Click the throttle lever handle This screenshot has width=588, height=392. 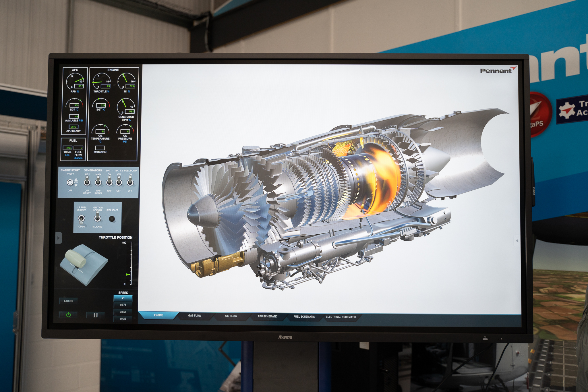click(76, 258)
